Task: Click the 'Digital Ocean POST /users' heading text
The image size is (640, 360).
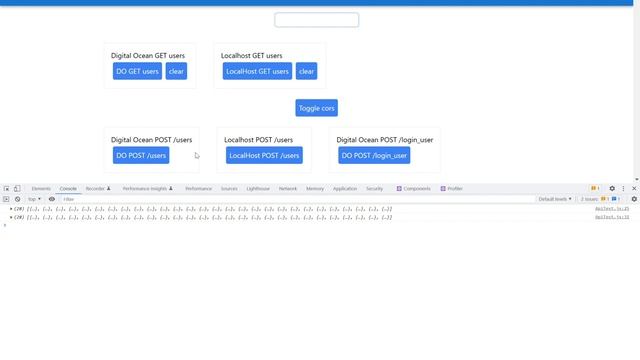Action: [x=151, y=140]
